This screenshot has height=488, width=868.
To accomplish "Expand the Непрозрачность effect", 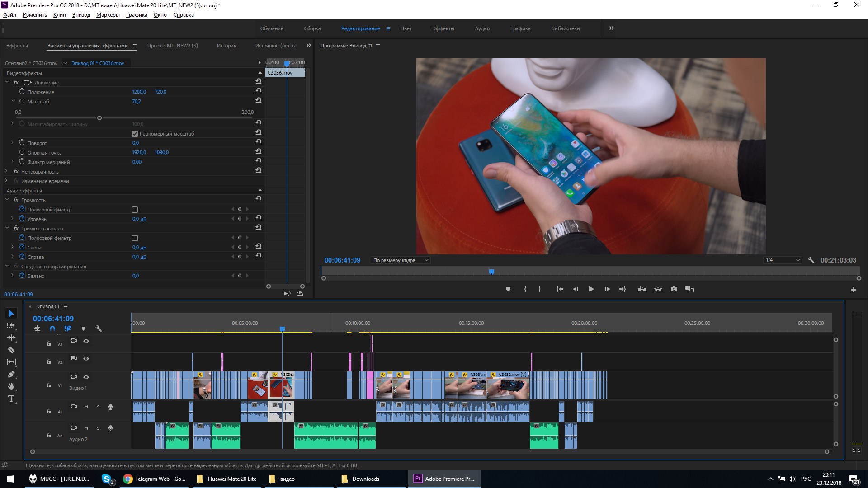I will (x=7, y=171).
